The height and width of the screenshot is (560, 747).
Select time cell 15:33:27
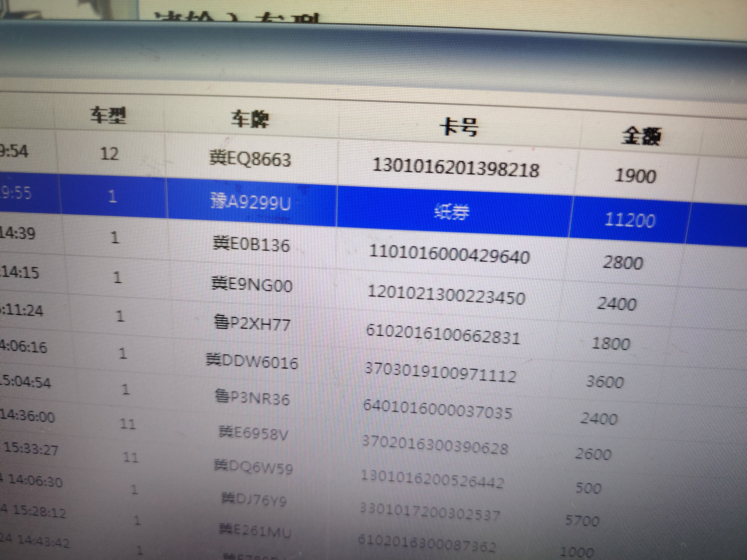tap(31, 449)
